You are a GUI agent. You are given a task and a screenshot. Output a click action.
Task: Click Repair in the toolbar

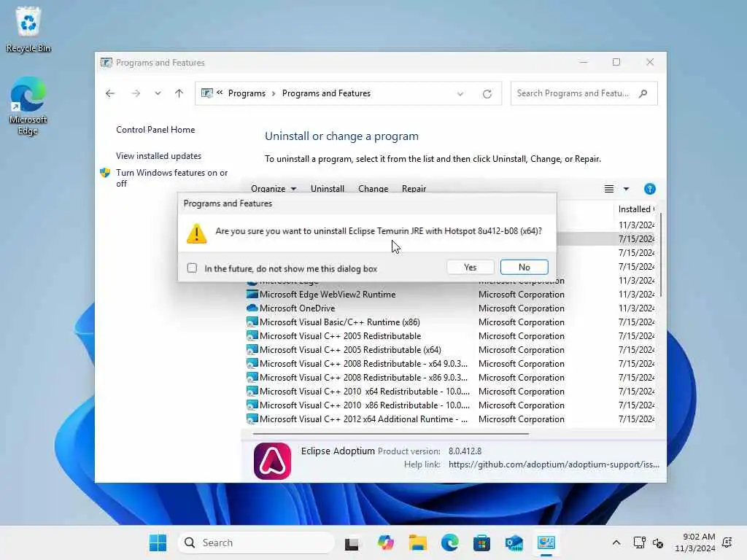tap(414, 189)
